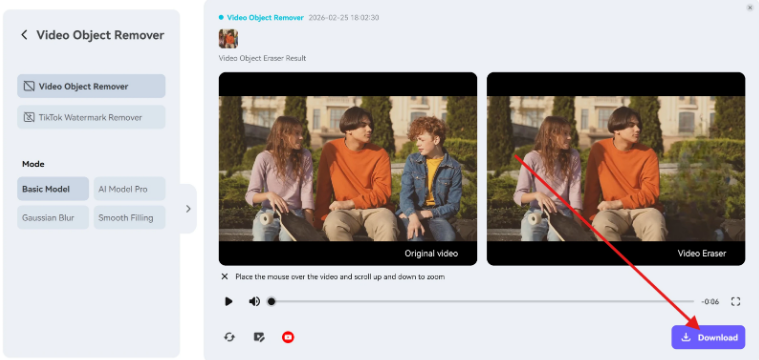The width and height of the screenshot is (759, 360).
Task: Regenerate result with the refresh icon
Action: point(229,337)
